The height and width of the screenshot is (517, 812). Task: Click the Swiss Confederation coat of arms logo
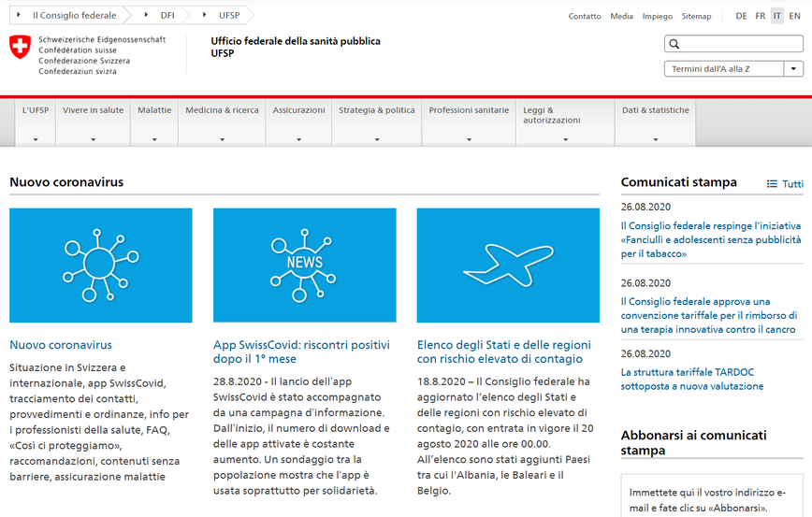pyautogui.click(x=21, y=47)
